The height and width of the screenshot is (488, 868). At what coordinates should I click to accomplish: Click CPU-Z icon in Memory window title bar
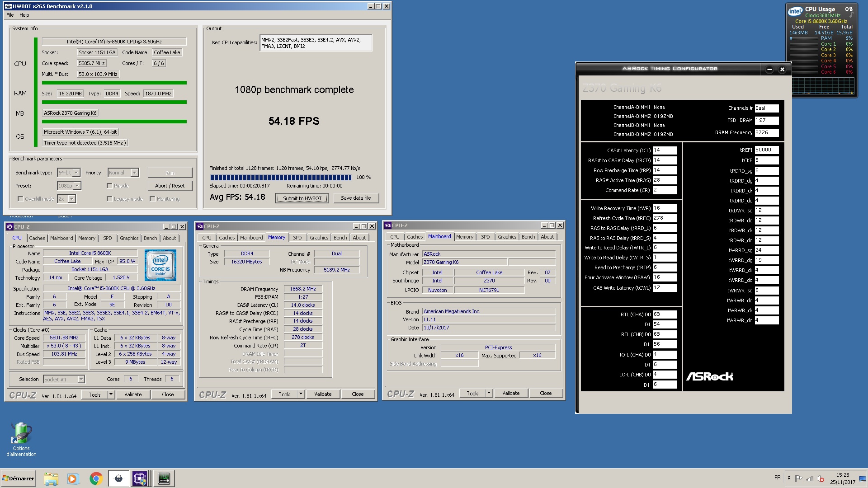(200, 226)
